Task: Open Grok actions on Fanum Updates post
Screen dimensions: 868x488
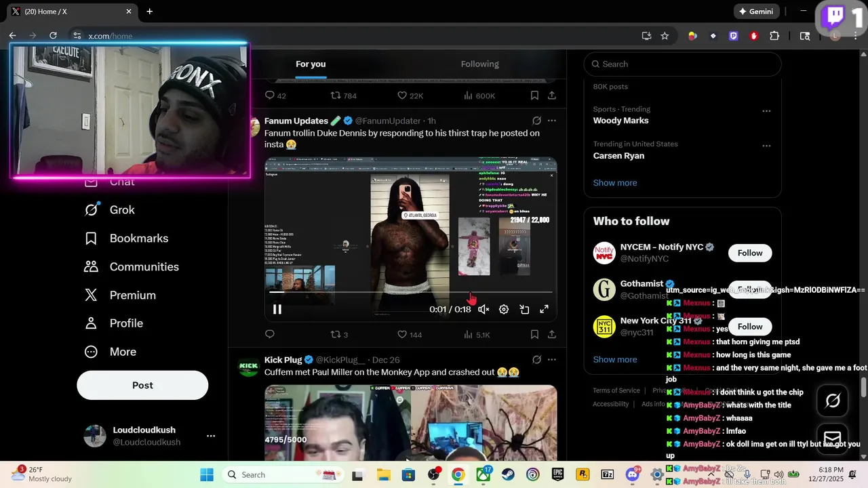Action: coord(536,121)
